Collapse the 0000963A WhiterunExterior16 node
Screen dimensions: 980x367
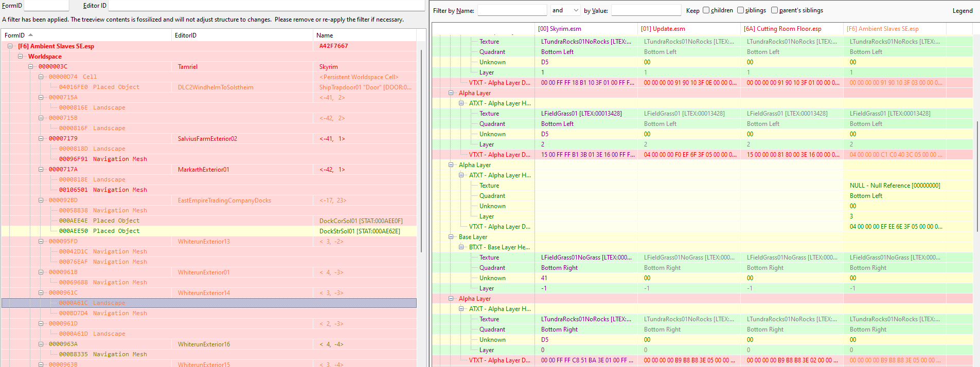click(41, 344)
